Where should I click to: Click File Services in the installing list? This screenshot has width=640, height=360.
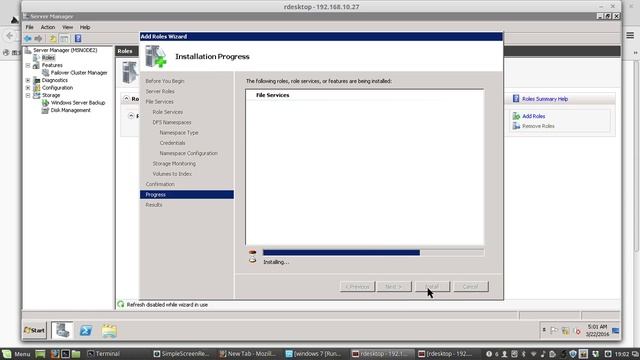273,95
